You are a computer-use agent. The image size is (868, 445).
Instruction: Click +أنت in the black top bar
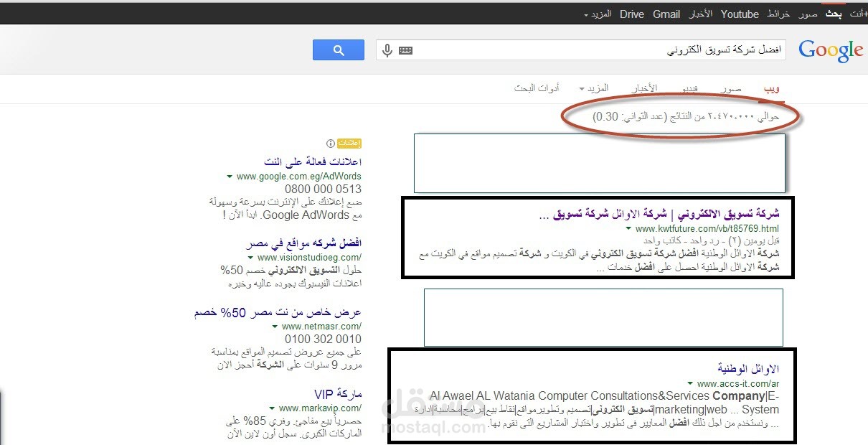click(x=858, y=14)
